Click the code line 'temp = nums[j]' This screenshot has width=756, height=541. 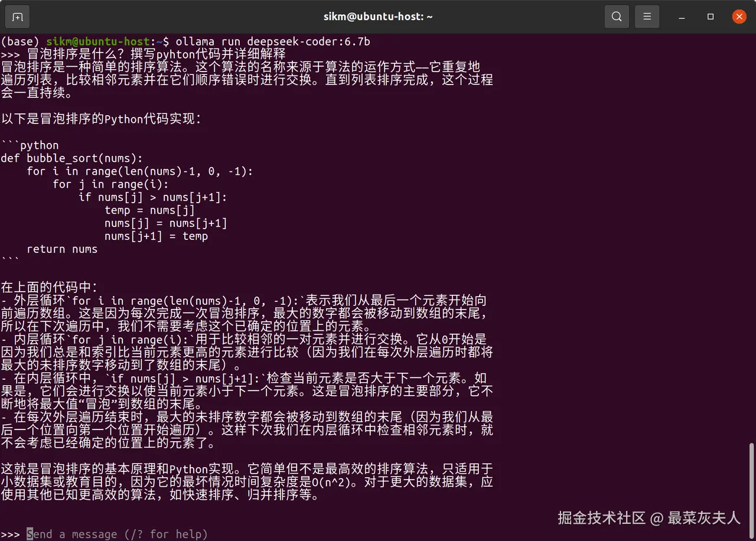click(149, 210)
